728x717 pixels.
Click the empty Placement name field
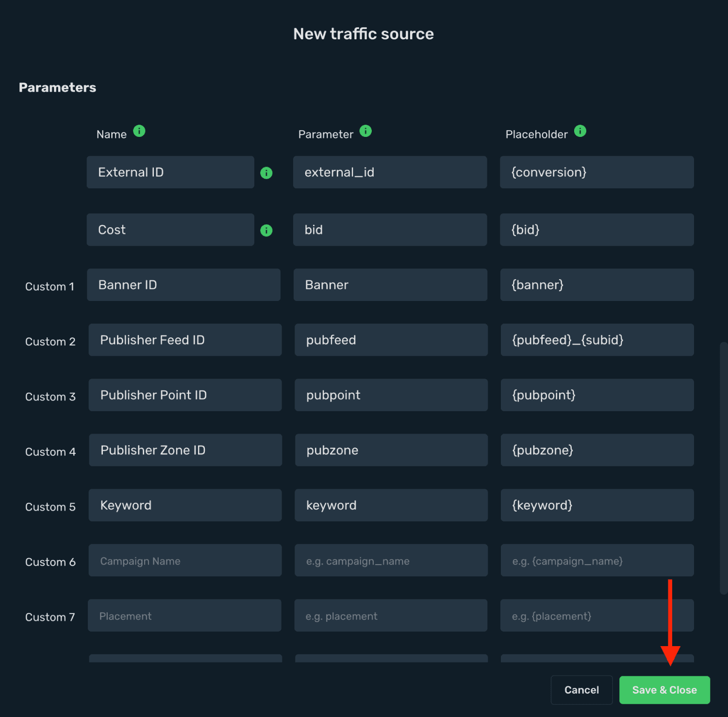(x=184, y=616)
